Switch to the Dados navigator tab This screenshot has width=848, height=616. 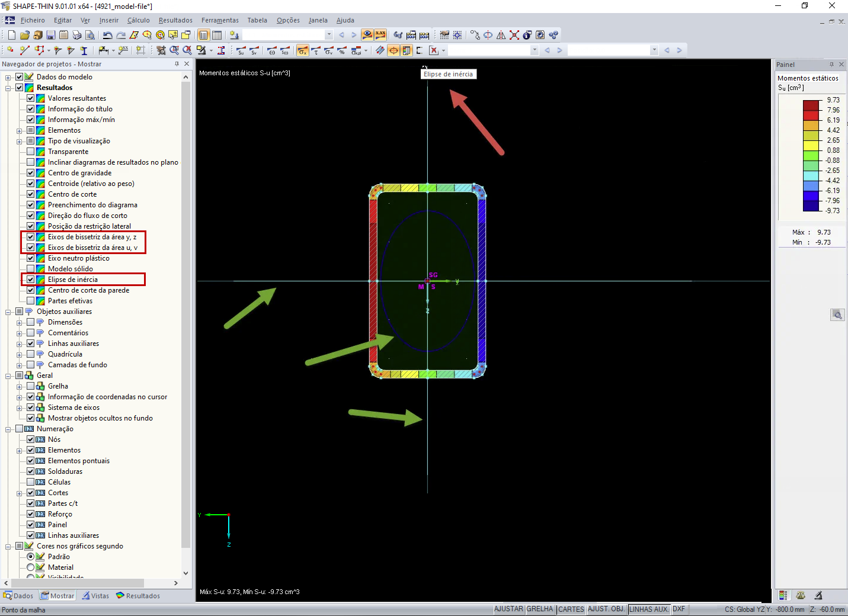click(x=18, y=596)
